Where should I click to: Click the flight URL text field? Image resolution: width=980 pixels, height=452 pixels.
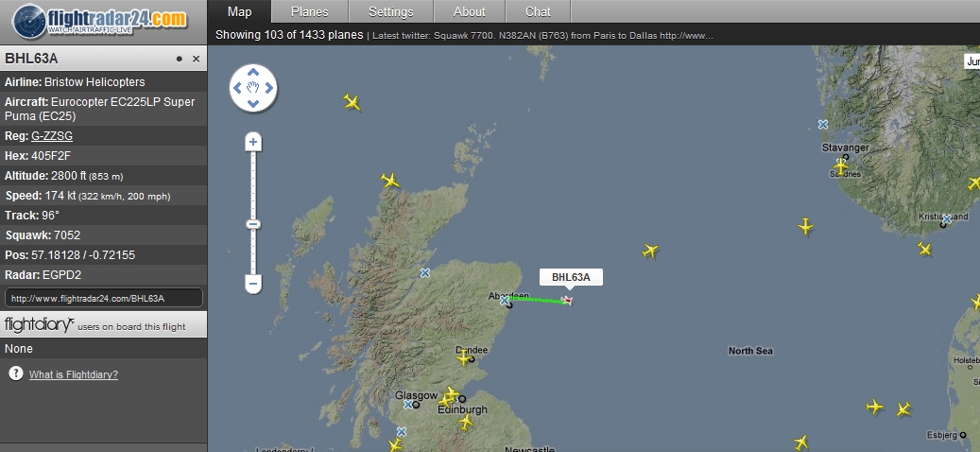tap(104, 298)
